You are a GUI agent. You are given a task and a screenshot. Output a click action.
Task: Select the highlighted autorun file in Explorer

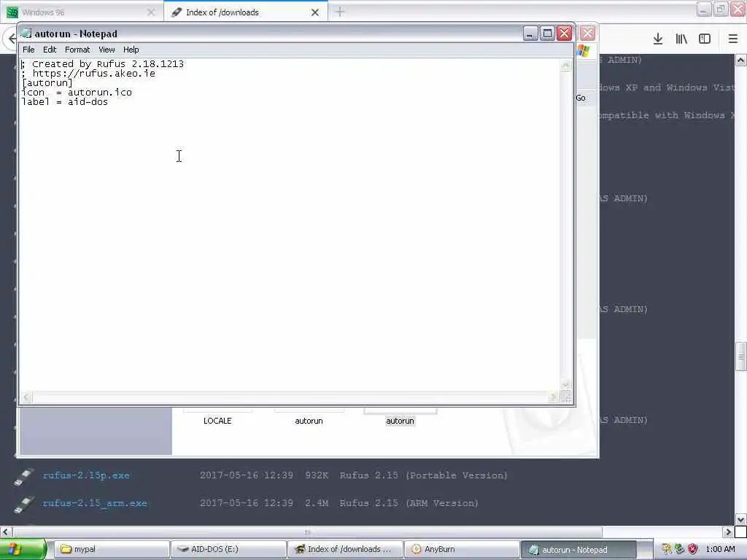click(x=400, y=421)
